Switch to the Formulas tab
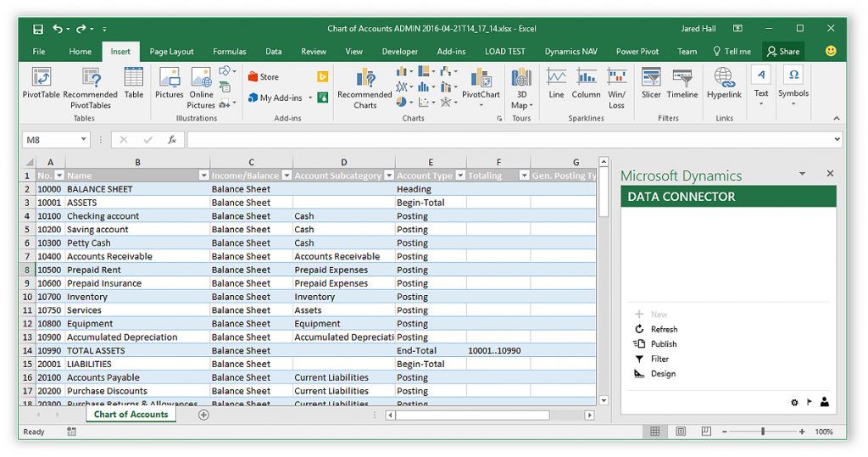This screenshot has width=868, height=457. (x=229, y=52)
